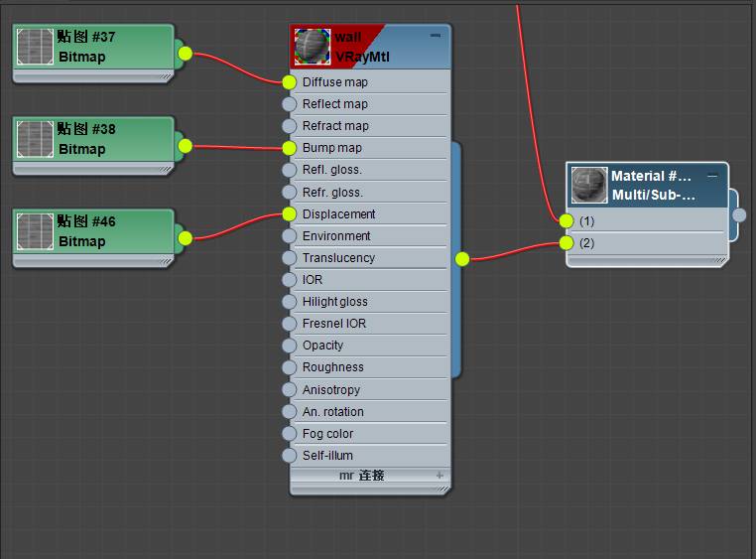Image resolution: width=756 pixels, height=559 pixels.
Task: Click the Displacement slot label
Action: click(339, 214)
